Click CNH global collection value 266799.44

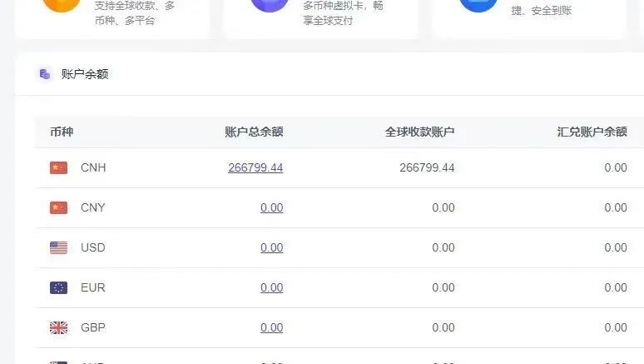click(x=427, y=167)
